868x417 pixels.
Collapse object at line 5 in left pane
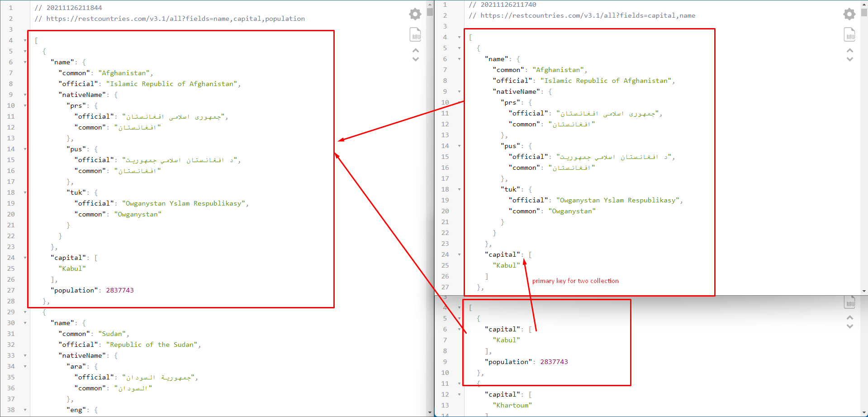[x=25, y=51]
